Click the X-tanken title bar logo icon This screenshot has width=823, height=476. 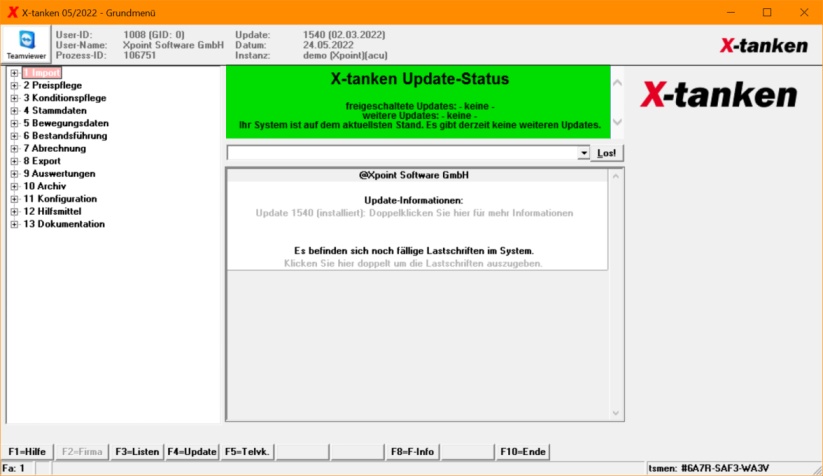(x=13, y=13)
